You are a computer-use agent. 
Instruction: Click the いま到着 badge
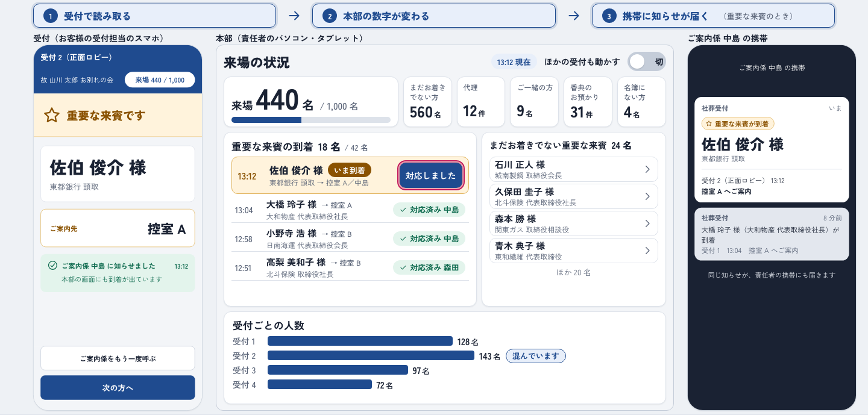click(x=350, y=170)
